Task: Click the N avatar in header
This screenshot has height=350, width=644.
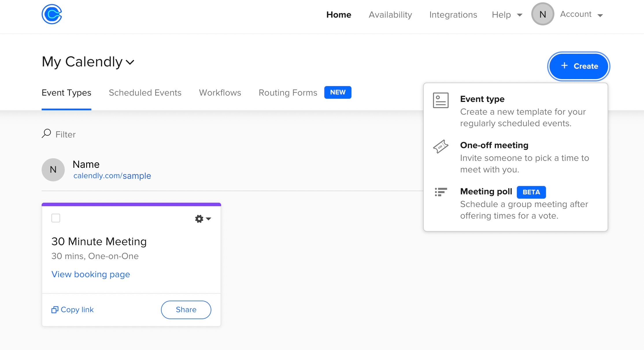Action: click(x=543, y=14)
